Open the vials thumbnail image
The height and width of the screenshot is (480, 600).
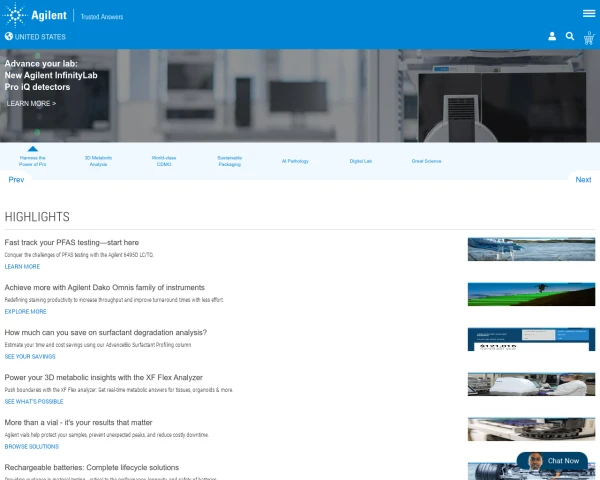531,429
